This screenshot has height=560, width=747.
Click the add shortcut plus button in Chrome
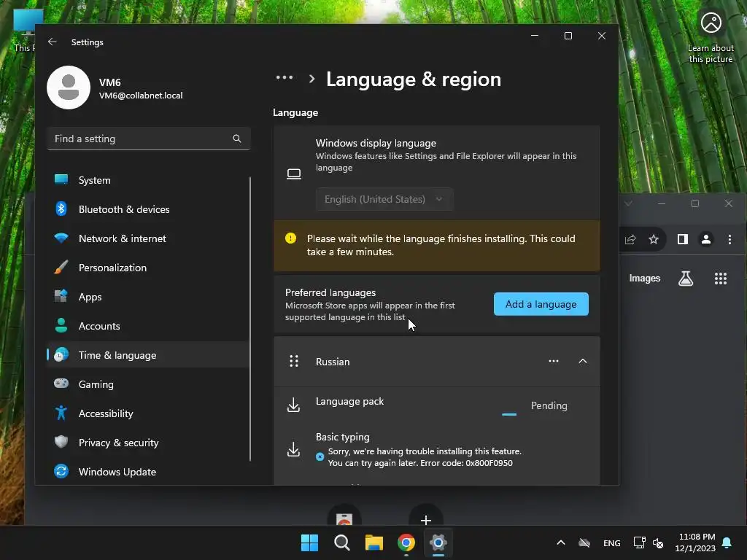(x=426, y=519)
